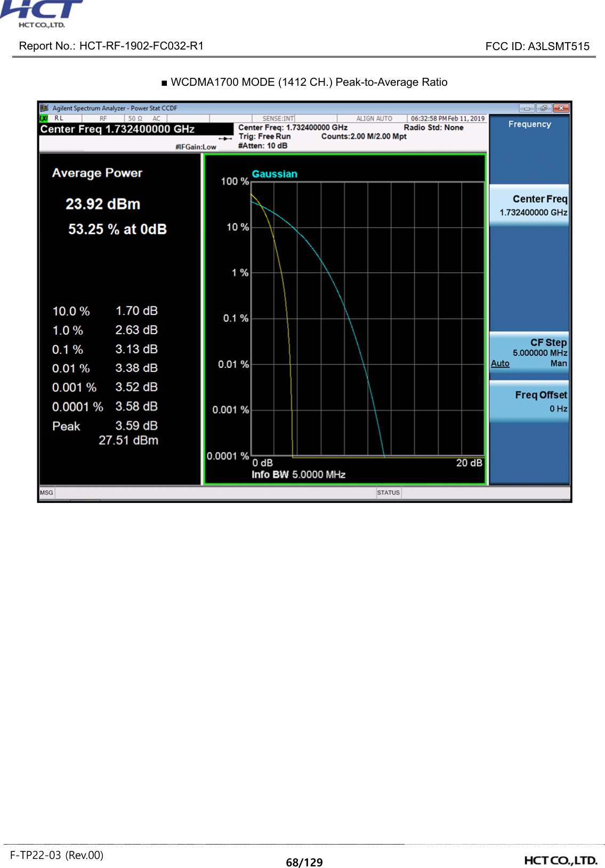Click the Frequency menu header
This screenshot has height=868, width=605.
(x=529, y=124)
